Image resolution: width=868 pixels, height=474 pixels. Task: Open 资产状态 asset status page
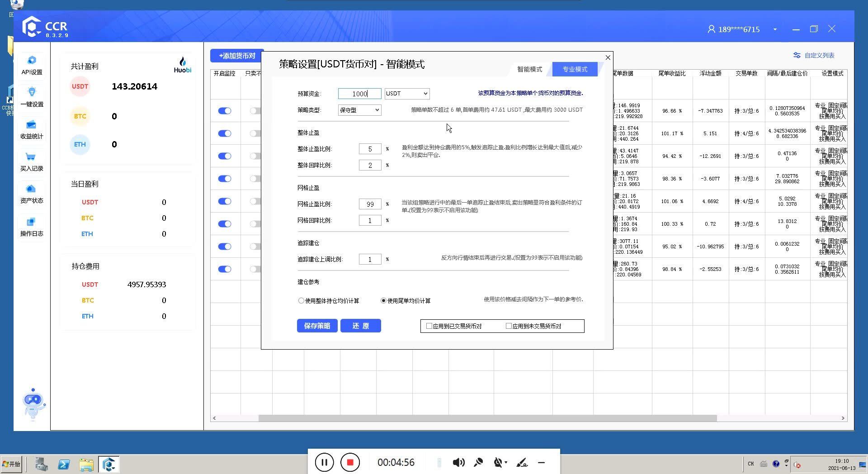pos(32,194)
